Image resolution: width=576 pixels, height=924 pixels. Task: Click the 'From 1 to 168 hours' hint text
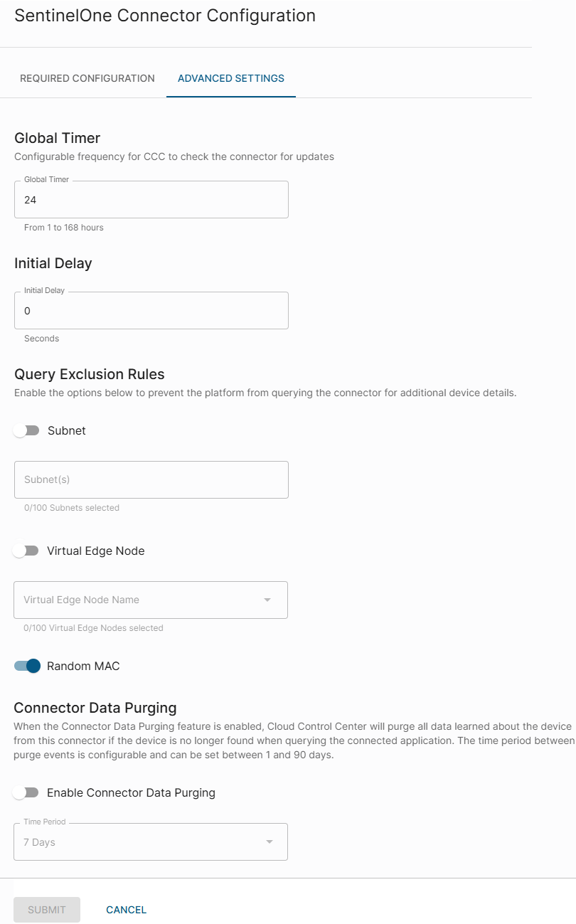[x=64, y=228]
